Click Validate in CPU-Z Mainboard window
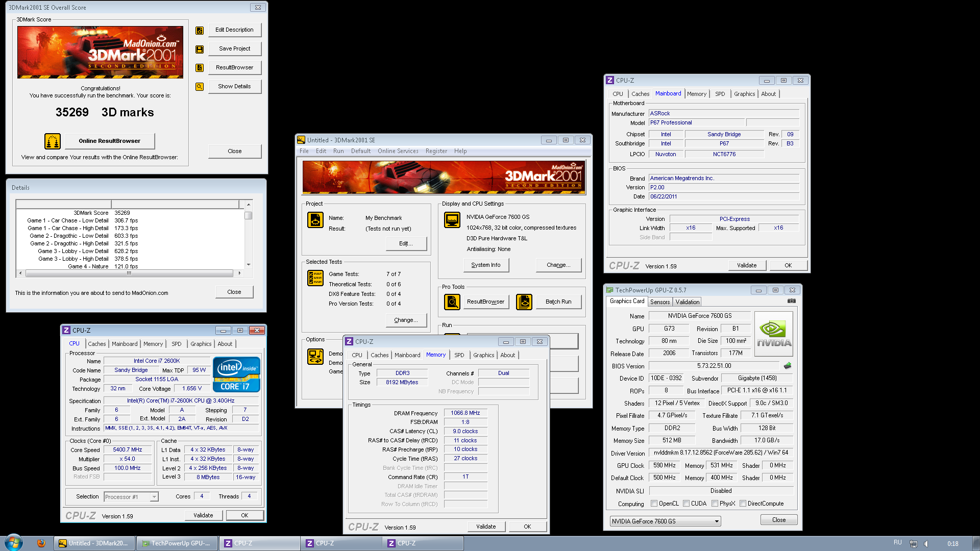This screenshot has width=980, height=551. (747, 265)
